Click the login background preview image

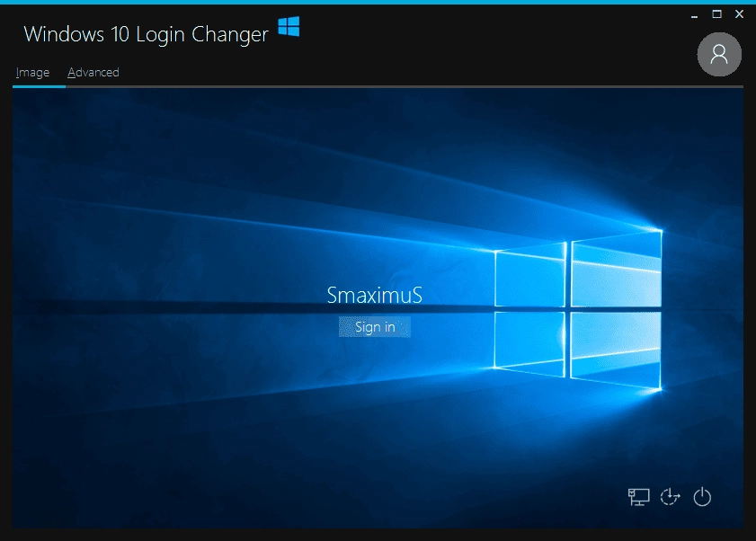(378, 308)
